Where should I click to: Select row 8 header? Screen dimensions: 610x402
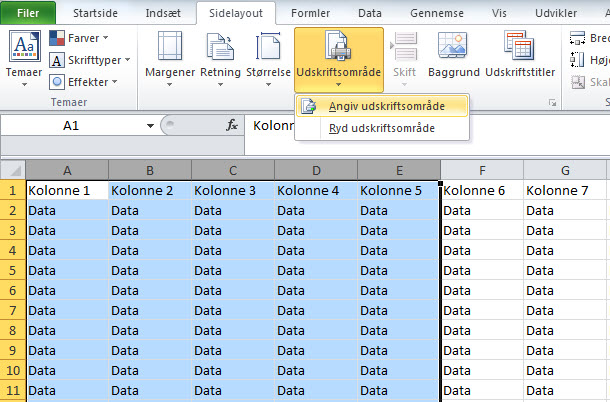(x=13, y=330)
